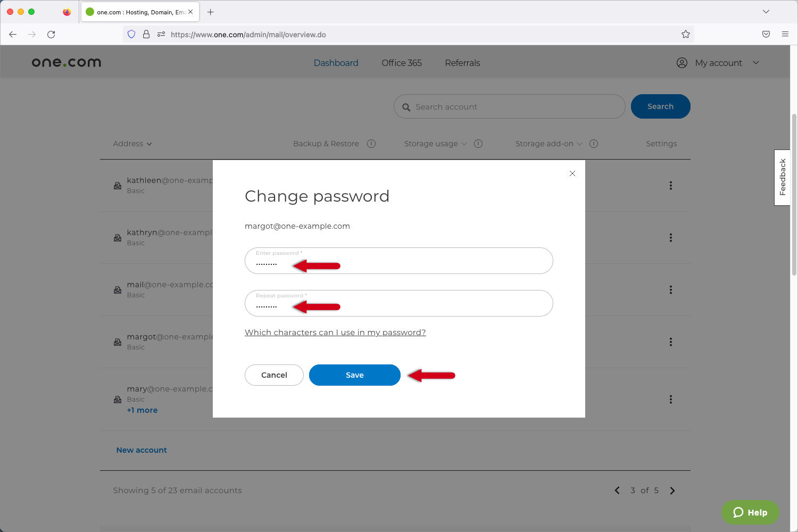The height and width of the screenshot is (532, 798).
Task: Open three-dot settings for kathleen@one-example
Action: click(670, 185)
